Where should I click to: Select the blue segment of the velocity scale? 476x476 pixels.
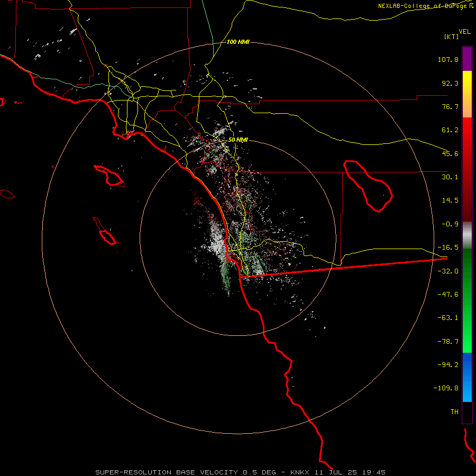coord(467,377)
